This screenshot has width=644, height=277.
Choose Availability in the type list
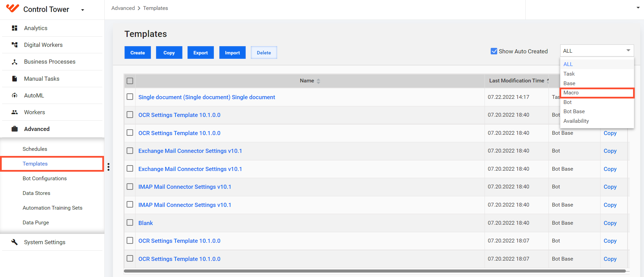coord(597,121)
